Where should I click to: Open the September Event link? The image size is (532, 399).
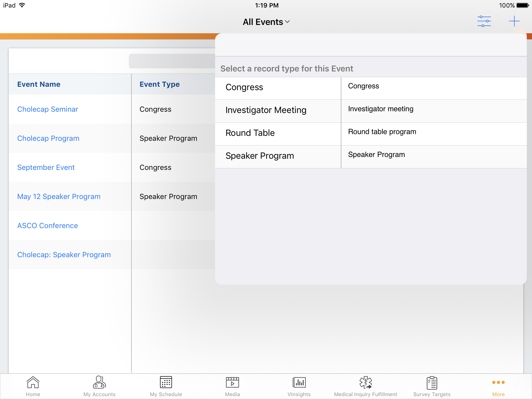[x=46, y=168]
